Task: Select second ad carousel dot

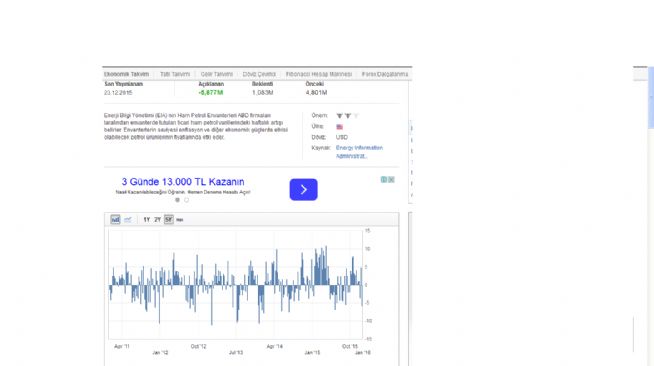Action: click(186, 200)
